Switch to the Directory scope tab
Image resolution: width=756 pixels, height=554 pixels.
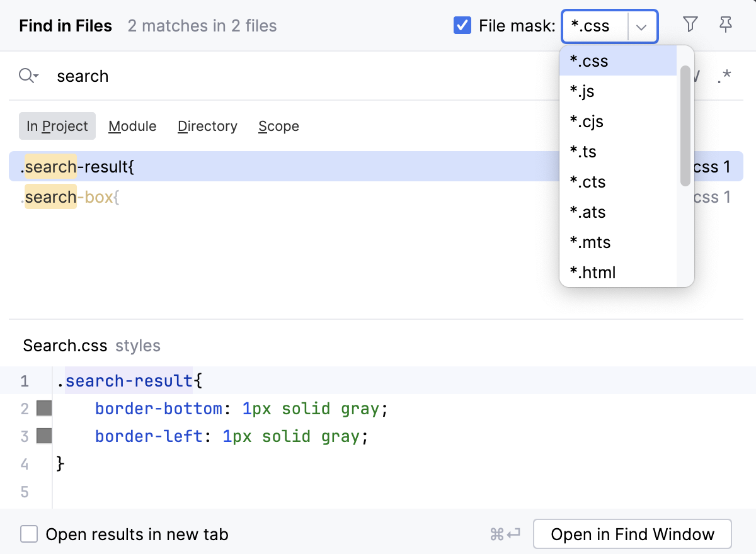click(x=207, y=126)
